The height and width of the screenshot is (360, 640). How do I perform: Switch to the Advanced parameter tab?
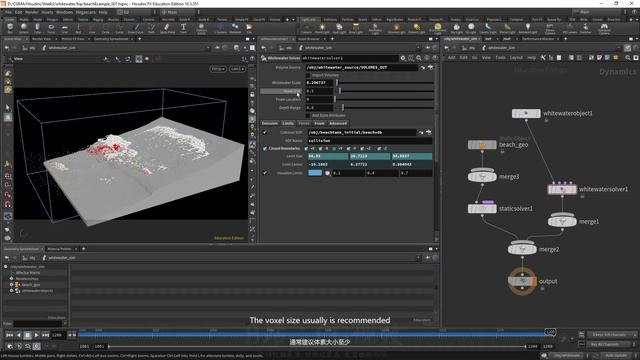pos(338,123)
